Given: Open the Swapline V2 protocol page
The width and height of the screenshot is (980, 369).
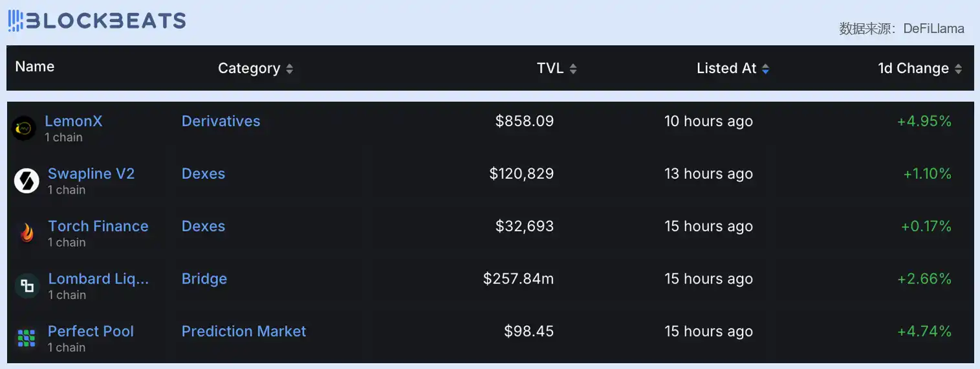Looking at the screenshot, I should [91, 173].
